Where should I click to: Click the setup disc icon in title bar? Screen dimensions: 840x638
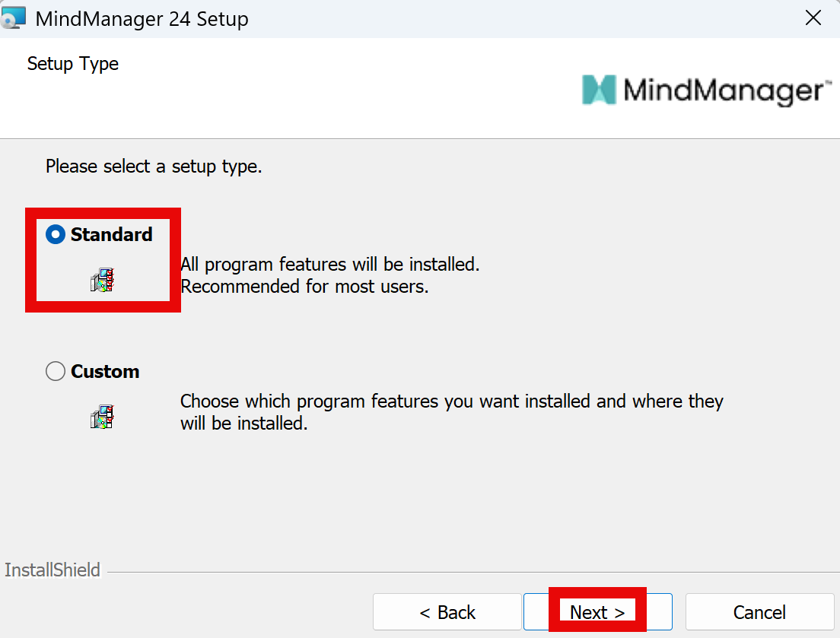pos(14,17)
